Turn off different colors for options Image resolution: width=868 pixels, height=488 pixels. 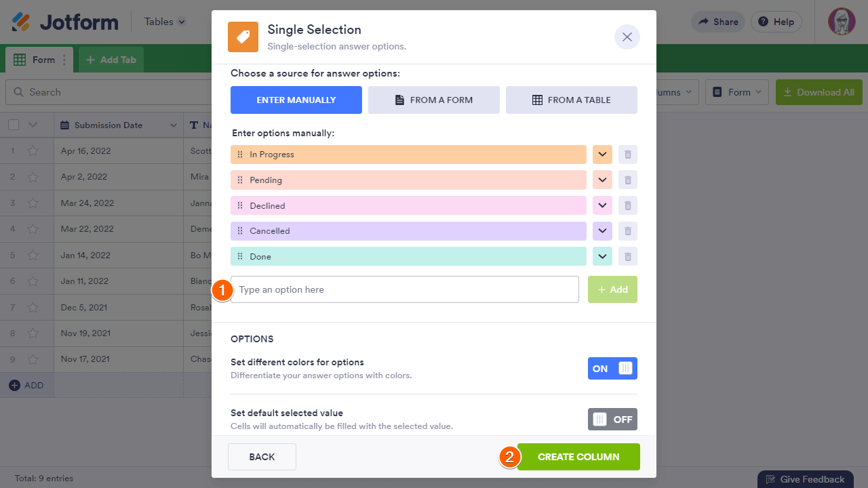(612, 369)
